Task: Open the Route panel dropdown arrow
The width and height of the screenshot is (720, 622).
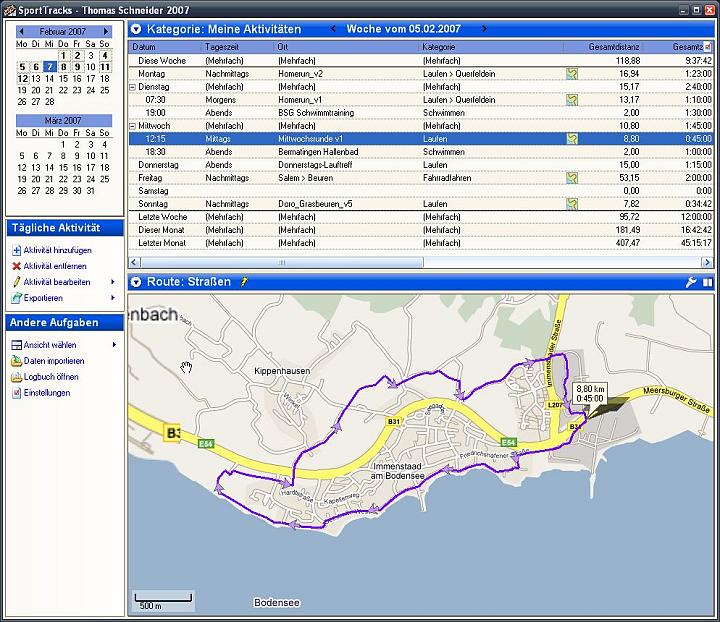Action: [136, 282]
